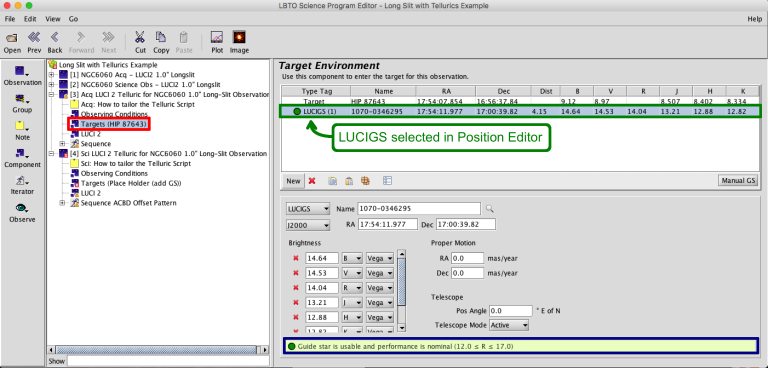Viewport: 768px width, 368px height.
Task: Click the Manual GS button
Action: pos(738,180)
